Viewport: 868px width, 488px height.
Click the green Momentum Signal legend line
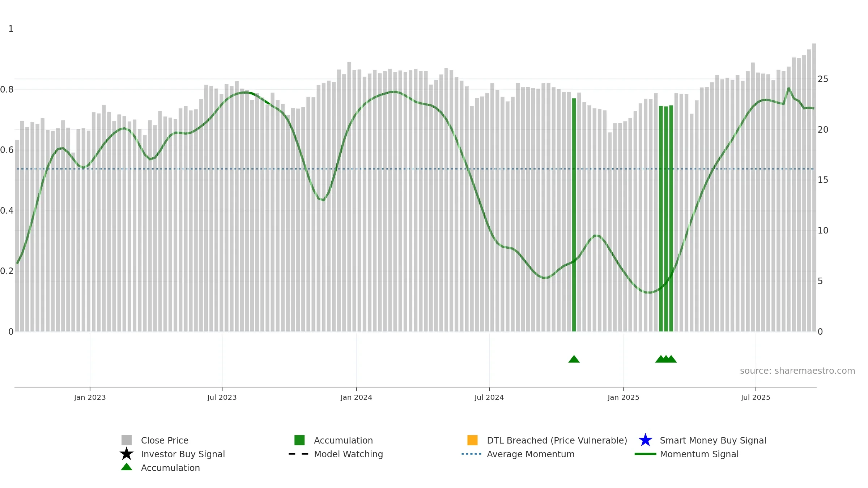coord(645,454)
